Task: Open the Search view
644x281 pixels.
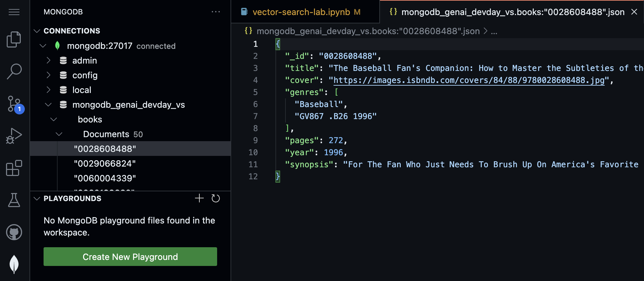Action: [x=14, y=72]
